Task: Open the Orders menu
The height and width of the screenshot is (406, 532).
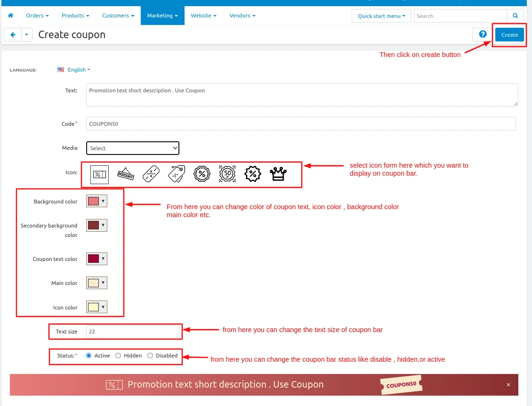Action: click(x=37, y=16)
